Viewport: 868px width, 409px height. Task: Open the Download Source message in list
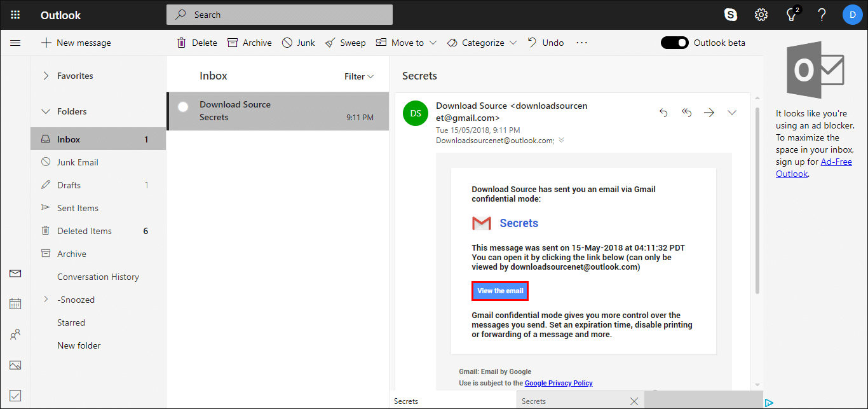point(278,111)
